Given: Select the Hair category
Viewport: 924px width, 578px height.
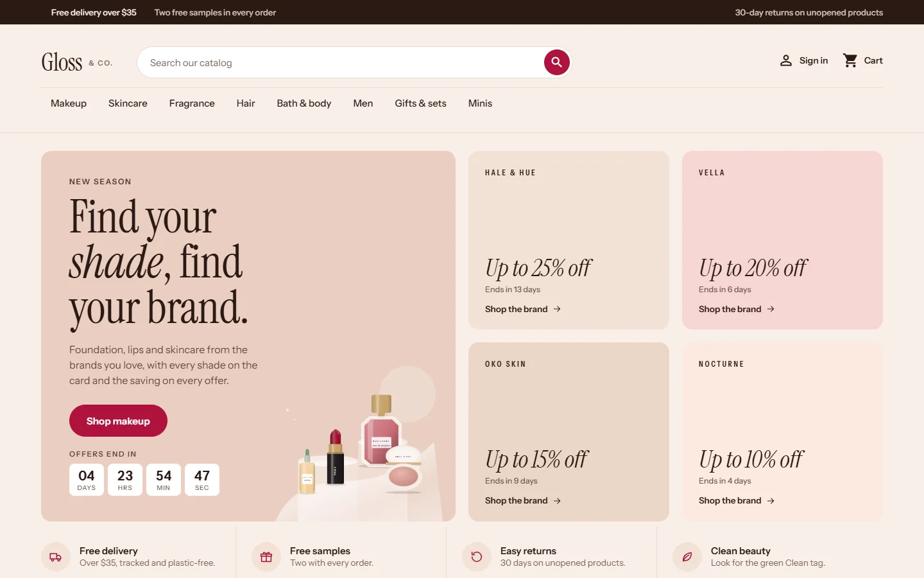Looking at the screenshot, I should click(246, 103).
